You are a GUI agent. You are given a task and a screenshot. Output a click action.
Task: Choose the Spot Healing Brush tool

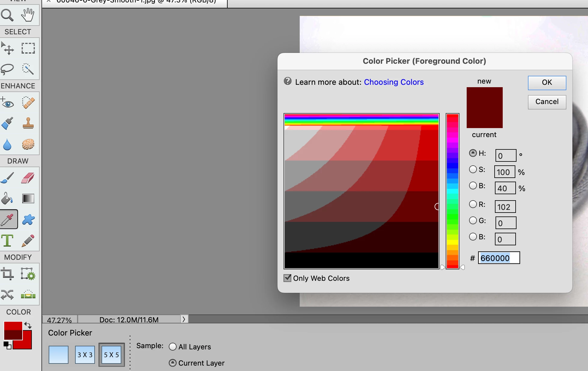[28, 103]
